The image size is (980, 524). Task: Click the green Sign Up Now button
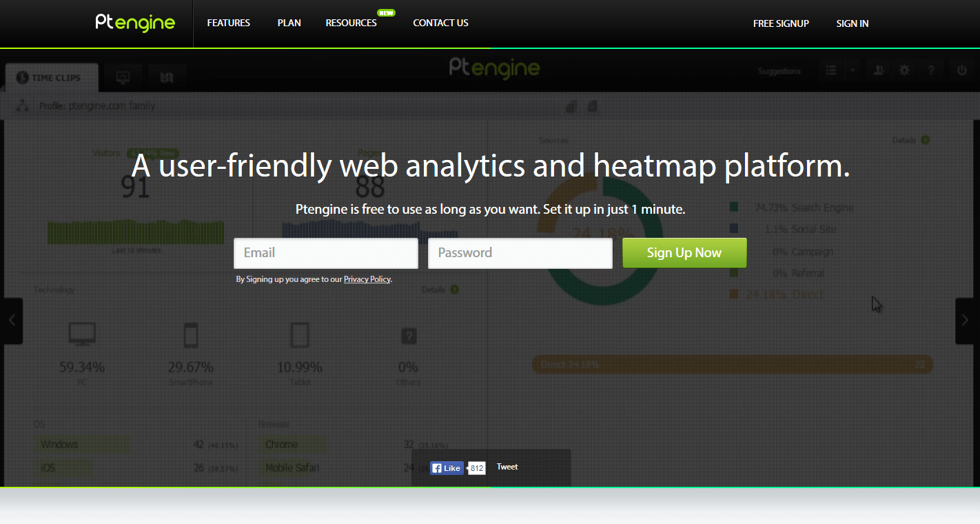click(684, 252)
